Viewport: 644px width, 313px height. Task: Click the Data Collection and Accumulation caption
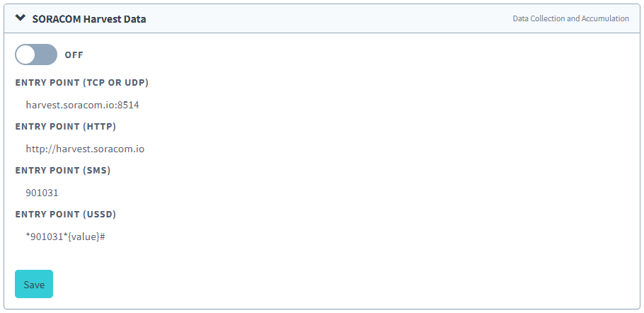pyautogui.click(x=570, y=18)
